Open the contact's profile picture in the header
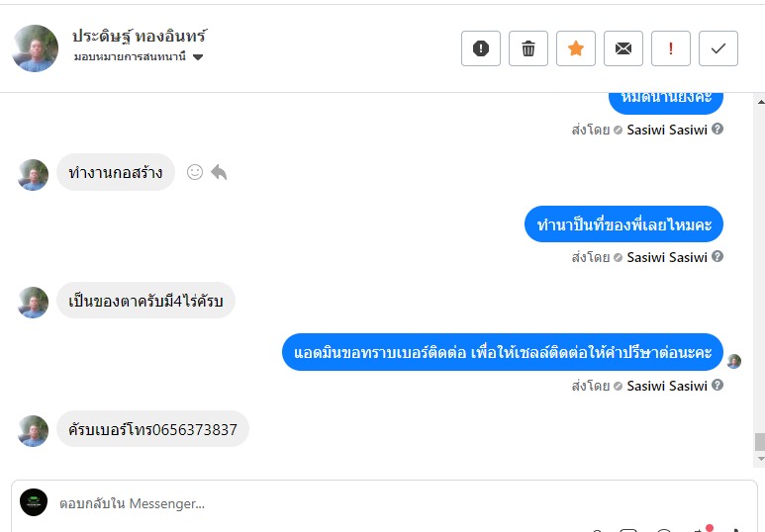 click(35, 48)
